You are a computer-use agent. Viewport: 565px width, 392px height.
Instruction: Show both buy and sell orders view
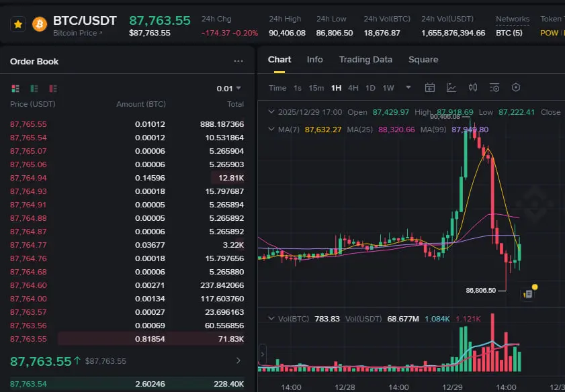click(x=15, y=89)
